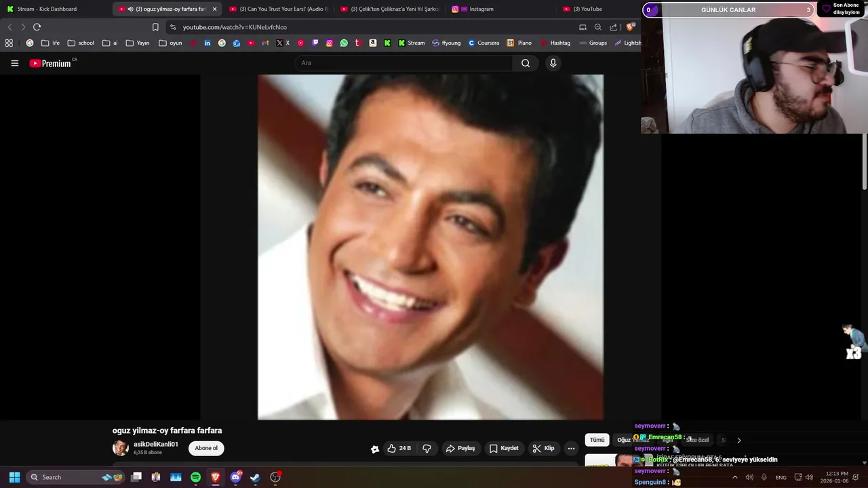Save video using the Kaydet button
The image size is (868, 488).
pos(504,448)
